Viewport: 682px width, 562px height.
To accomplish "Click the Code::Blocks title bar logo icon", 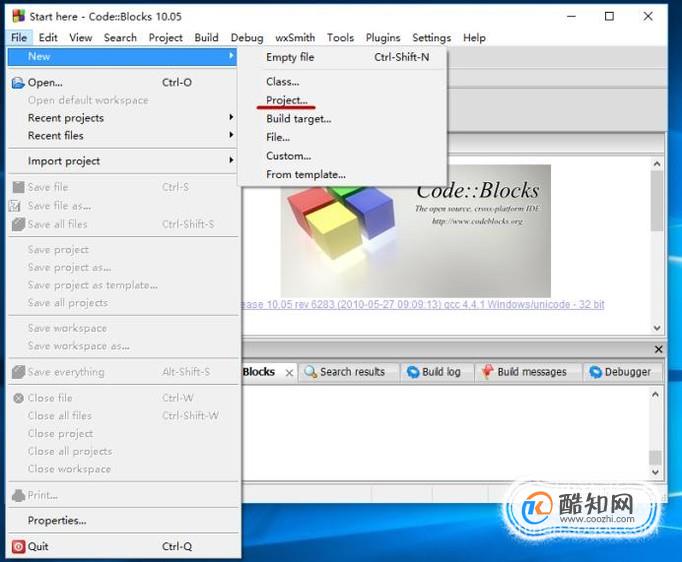I will 18,16.
